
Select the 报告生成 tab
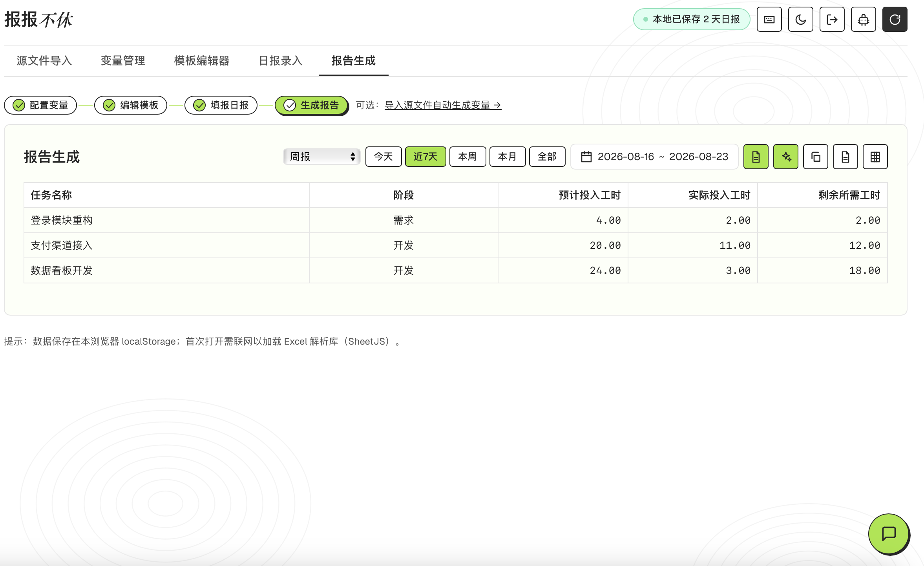(353, 61)
